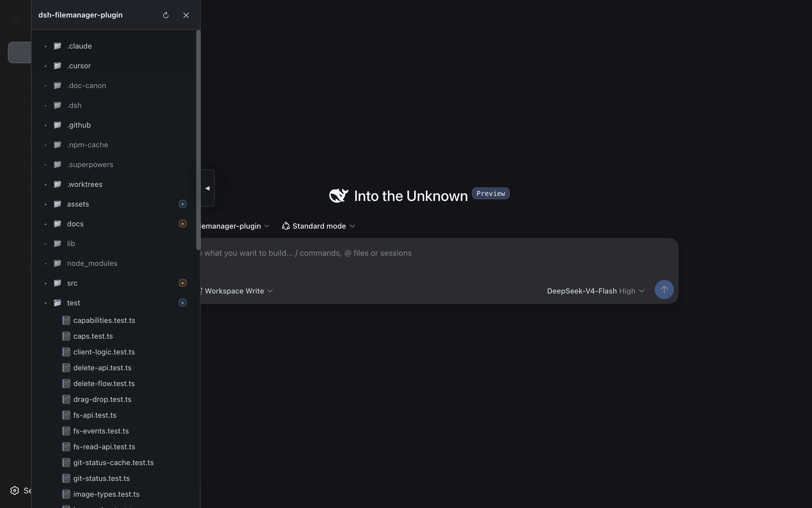Open the filemanager-plugin project dropdown
Image resolution: width=812 pixels, height=508 pixels.
[235, 226]
